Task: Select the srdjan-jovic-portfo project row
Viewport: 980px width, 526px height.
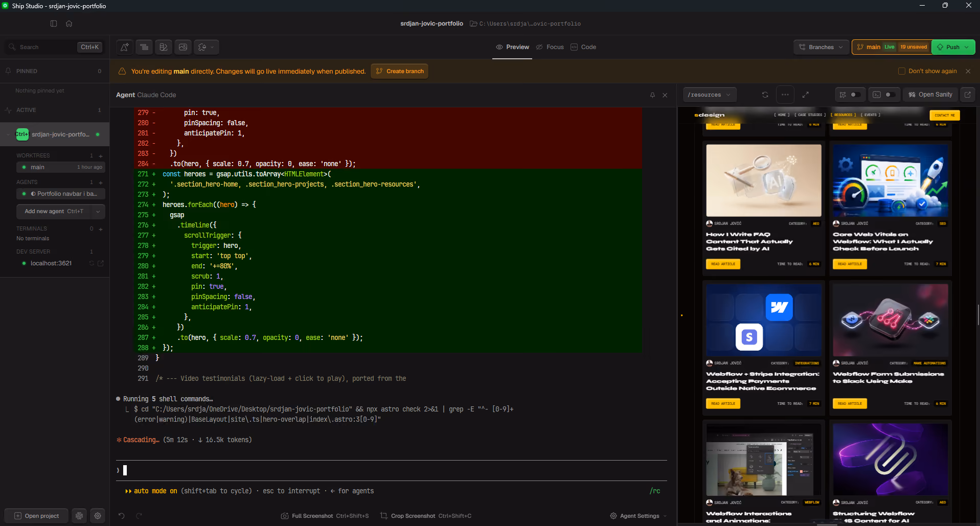Action: coord(55,134)
